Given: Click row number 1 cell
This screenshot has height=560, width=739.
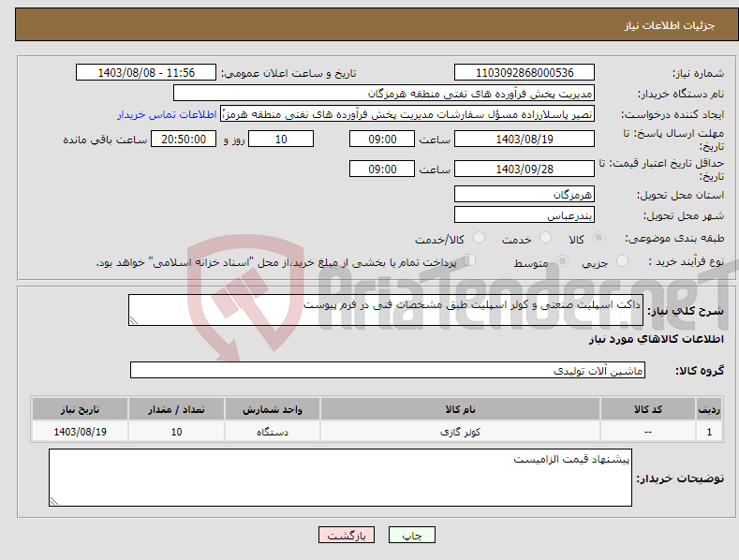Looking at the screenshot, I should click(709, 432).
